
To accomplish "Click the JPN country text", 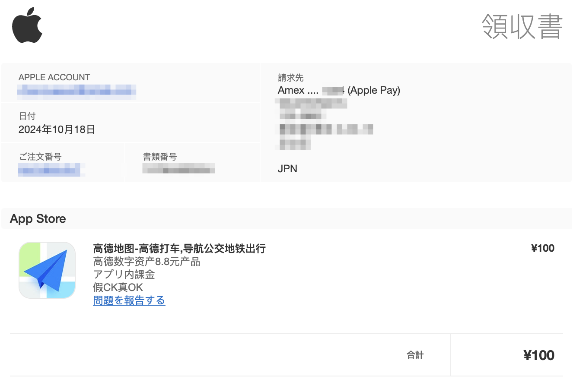I will pos(287,169).
